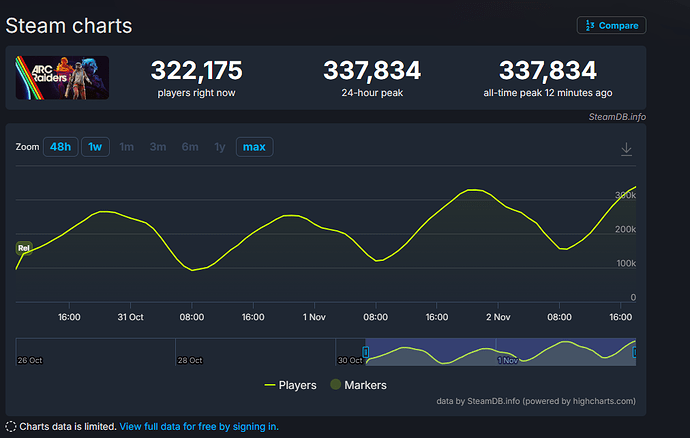The height and width of the screenshot is (438, 690).
Task: Click the 1y zoom option
Action: [220, 147]
